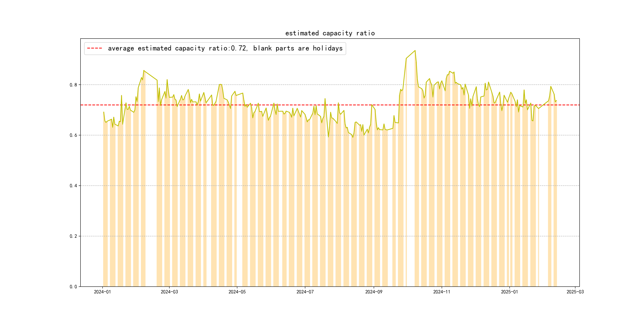Click the 0.6 y-axis tick label
Screen dimensions: 644x322
[73, 135]
